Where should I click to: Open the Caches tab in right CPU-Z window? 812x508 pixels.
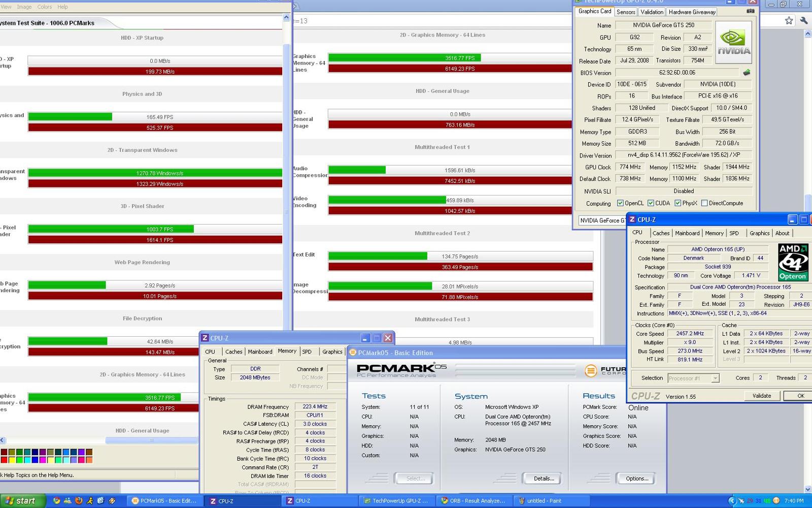point(661,233)
